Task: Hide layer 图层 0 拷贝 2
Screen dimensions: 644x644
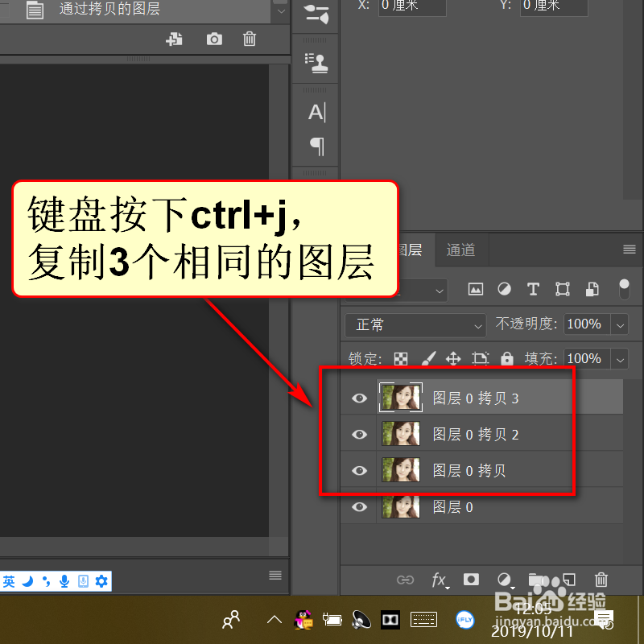Action: coord(359,434)
